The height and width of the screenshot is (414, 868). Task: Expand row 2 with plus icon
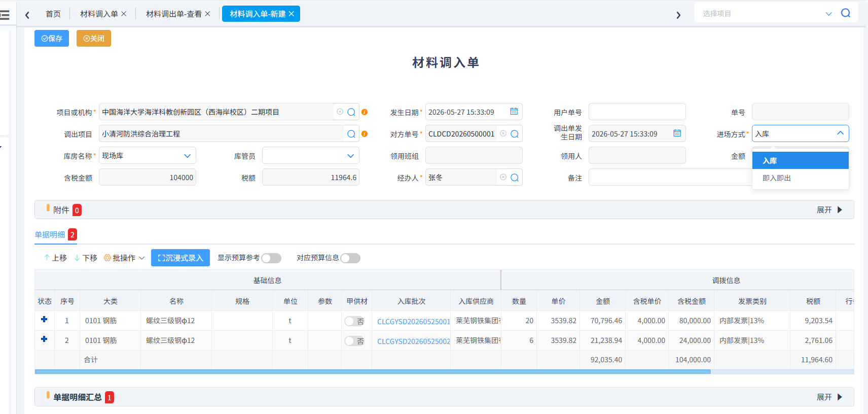(44, 339)
